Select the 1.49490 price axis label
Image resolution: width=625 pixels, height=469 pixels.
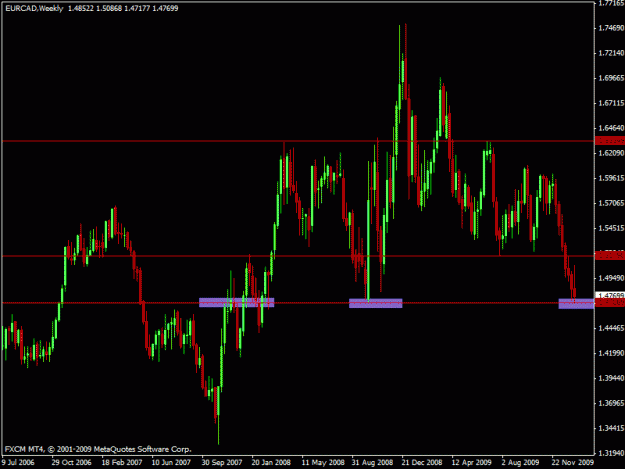(x=611, y=278)
